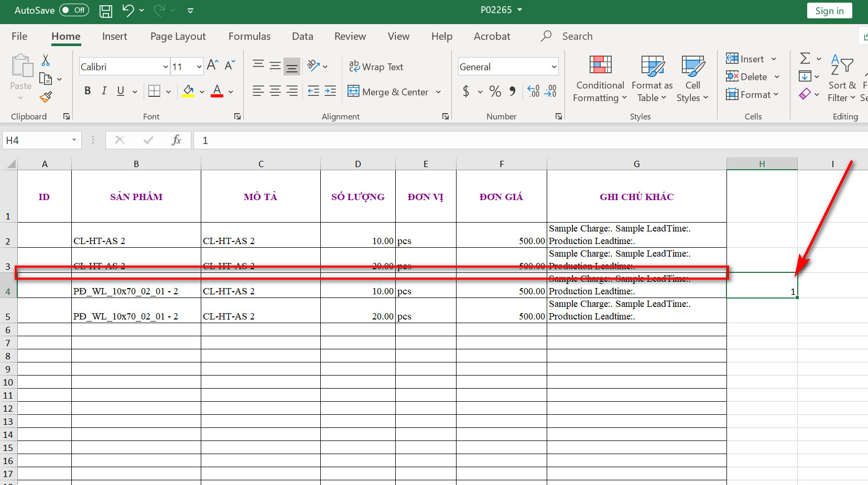This screenshot has width=868, height=485.
Task: Click the Save icon in title bar
Action: [x=106, y=10]
